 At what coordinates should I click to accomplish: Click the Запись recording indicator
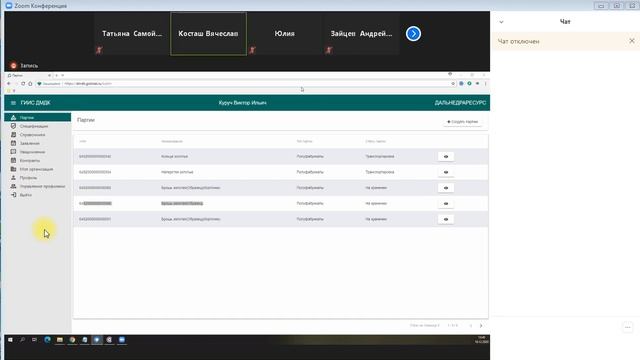[24, 66]
